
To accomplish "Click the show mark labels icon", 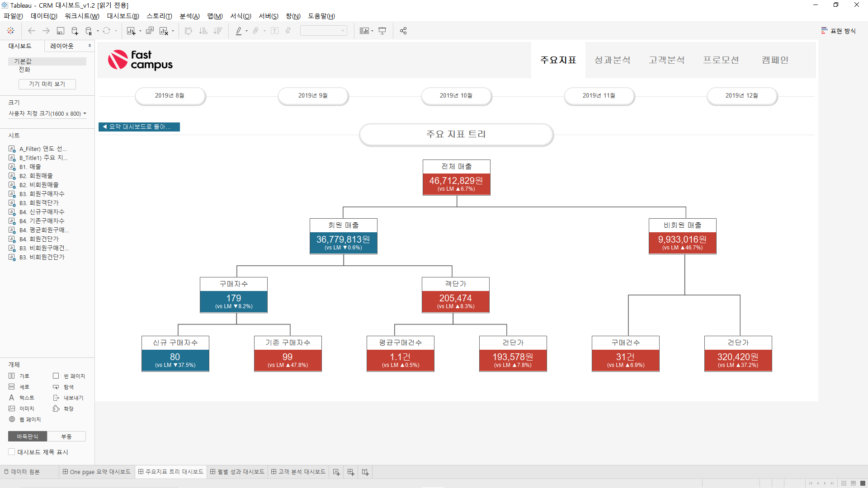I will click(x=274, y=31).
